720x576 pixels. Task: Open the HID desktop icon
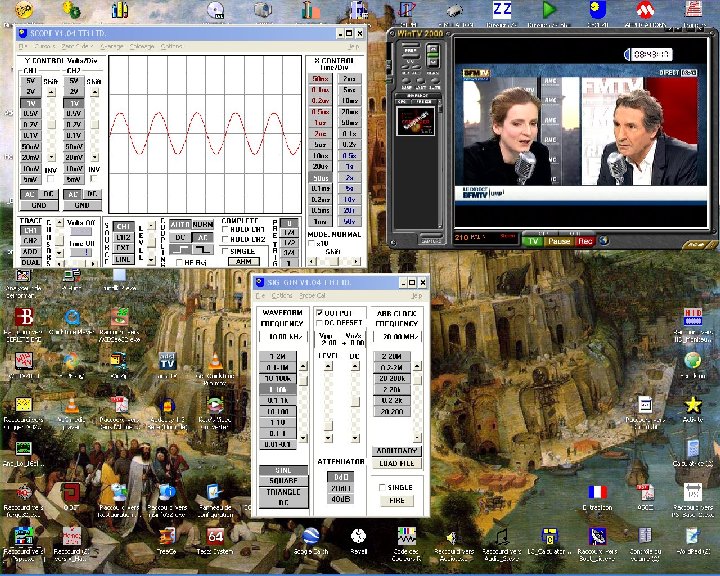pos(693,317)
